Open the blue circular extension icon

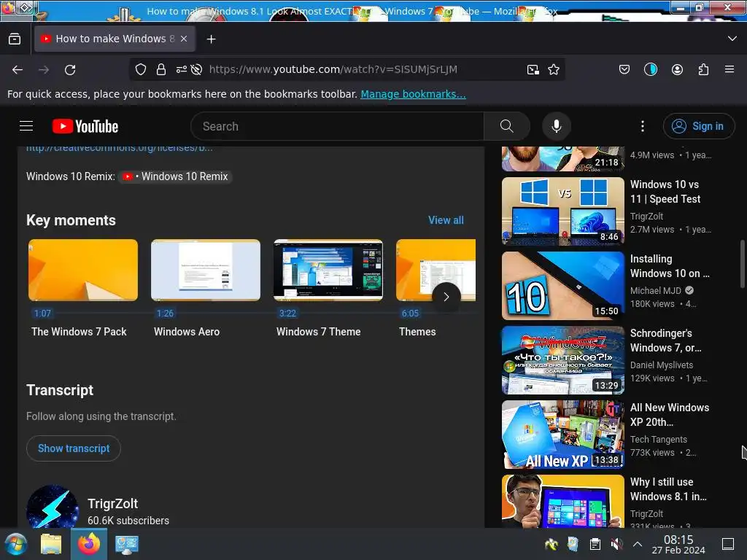(x=650, y=69)
